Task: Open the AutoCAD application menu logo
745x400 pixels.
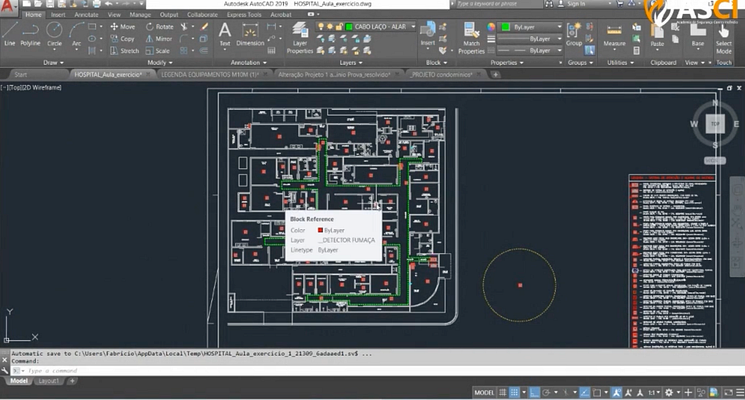Action: pyautogui.click(x=9, y=7)
